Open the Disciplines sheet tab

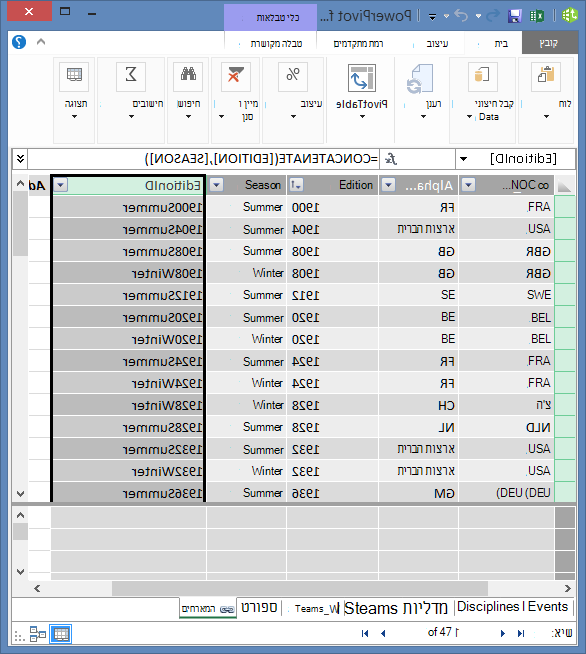click(x=488, y=607)
